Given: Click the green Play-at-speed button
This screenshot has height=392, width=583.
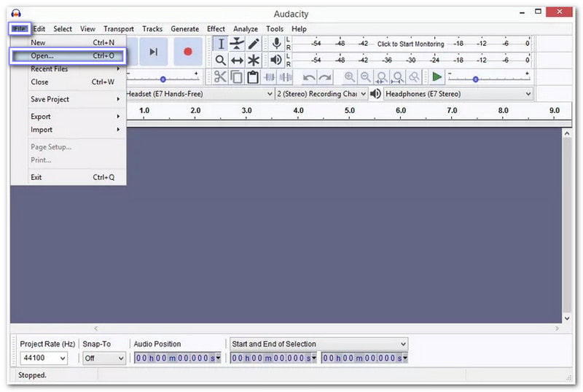Looking at the screenshot, I should coord(437,77).
